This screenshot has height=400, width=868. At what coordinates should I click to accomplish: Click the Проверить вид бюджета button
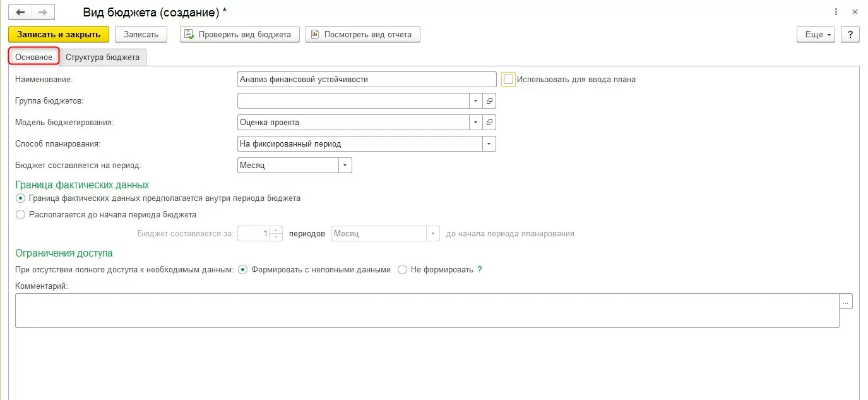click(239, 35)
